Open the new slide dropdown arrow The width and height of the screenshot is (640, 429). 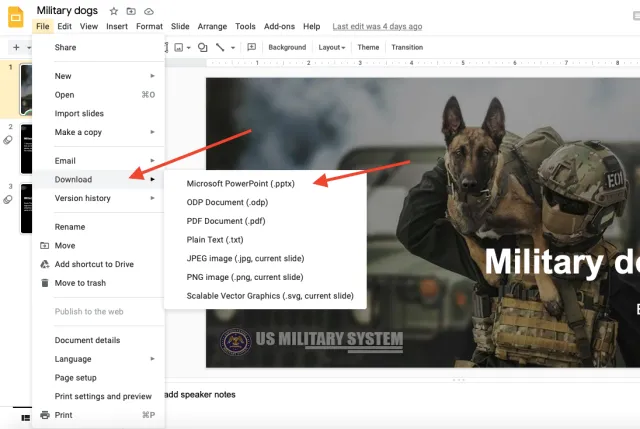pos(27,47)
